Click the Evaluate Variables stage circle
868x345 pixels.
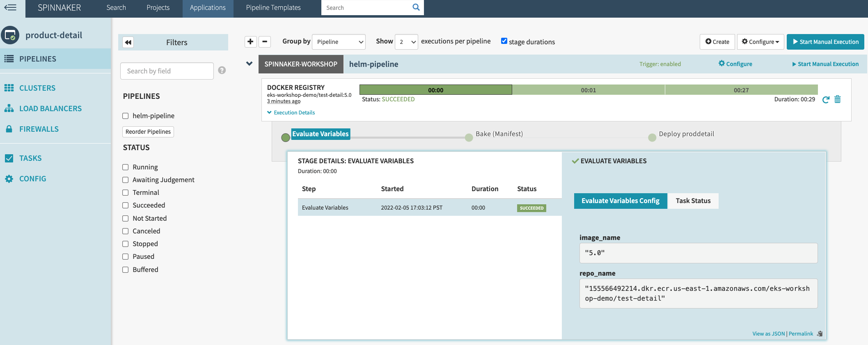(286, 137)
